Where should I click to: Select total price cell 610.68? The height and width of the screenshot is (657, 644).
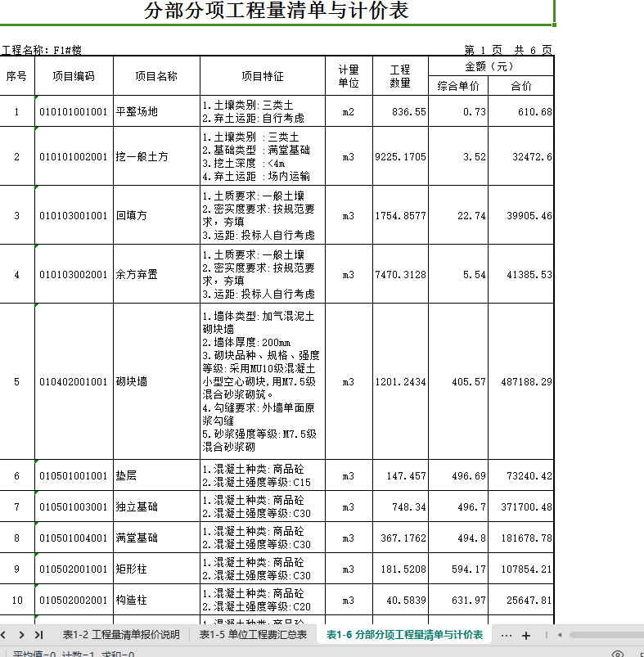click(x=520, y=111)
